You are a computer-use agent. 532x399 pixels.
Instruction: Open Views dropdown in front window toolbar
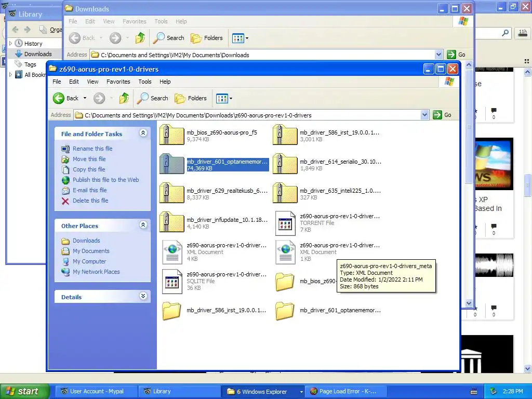click(x=224, y=98)
